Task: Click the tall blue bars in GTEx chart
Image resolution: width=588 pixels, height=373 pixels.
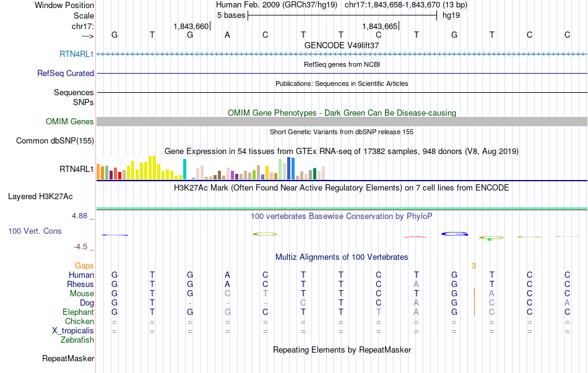Action: (290, 168)
